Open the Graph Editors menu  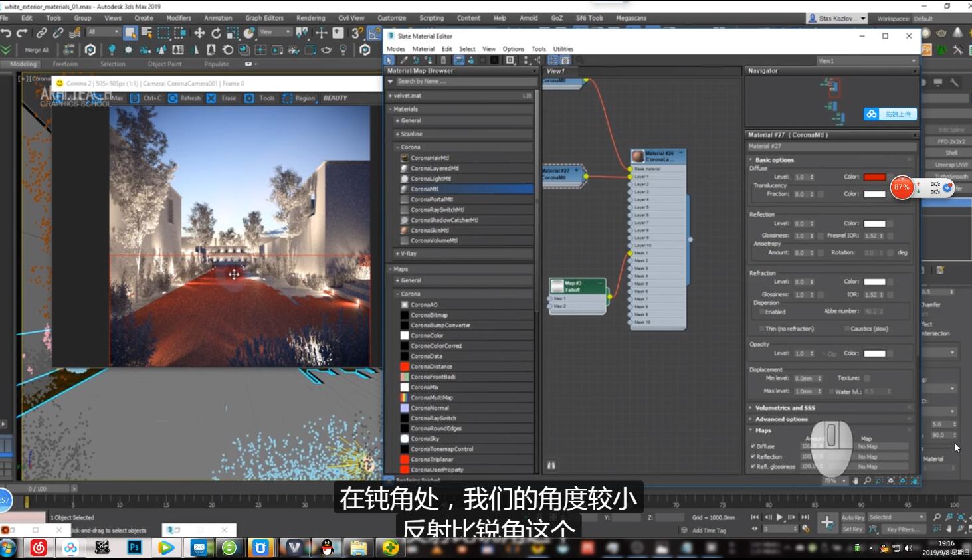[264, 18]
